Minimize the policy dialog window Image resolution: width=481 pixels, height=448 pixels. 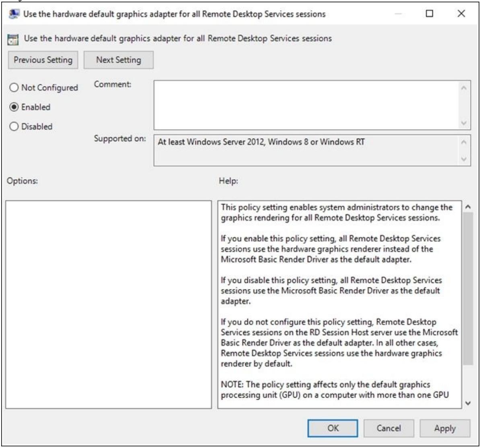click(x=398, y=14)
